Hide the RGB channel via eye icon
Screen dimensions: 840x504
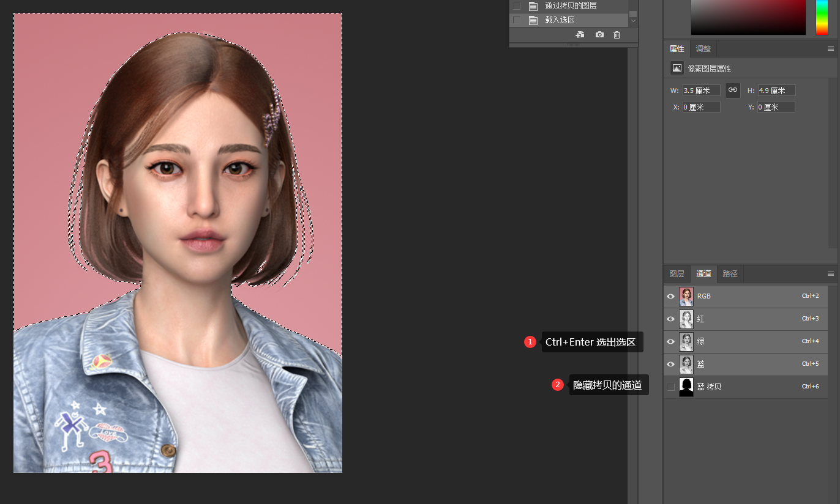click(x=670, y=296)
